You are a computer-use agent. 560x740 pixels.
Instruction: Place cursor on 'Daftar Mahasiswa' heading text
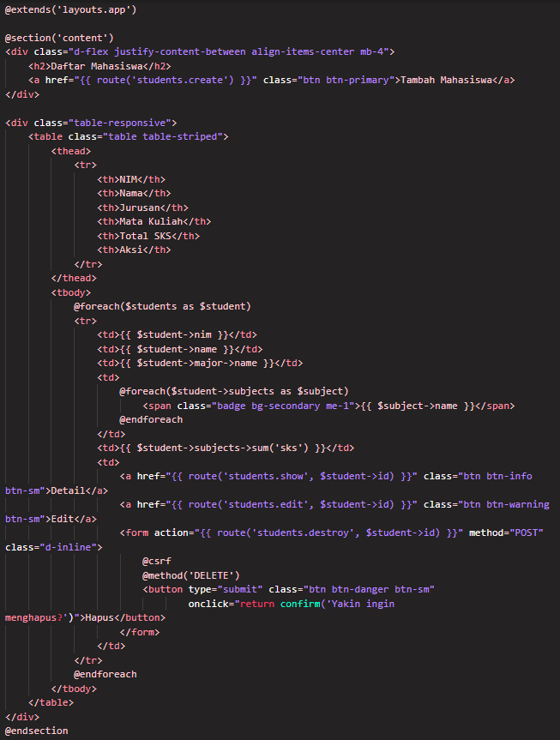coord(97,66)
